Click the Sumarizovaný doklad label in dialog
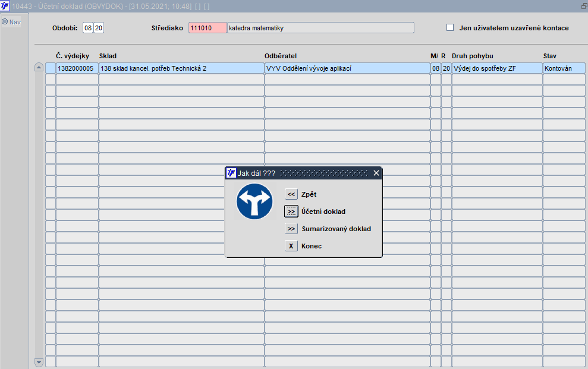 pos(337,229)
